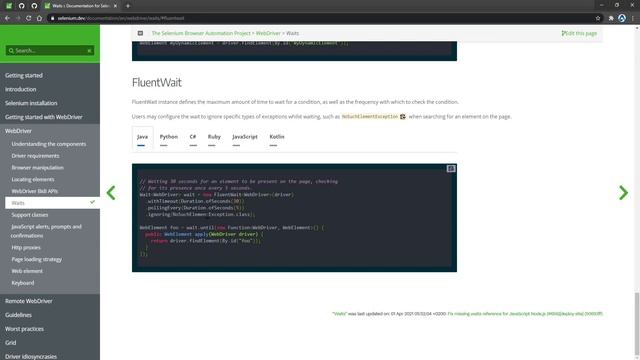Viewport: 640px width, 360px height.
Task: Go to next page with right chevron
Action: (x=623, y=193)
